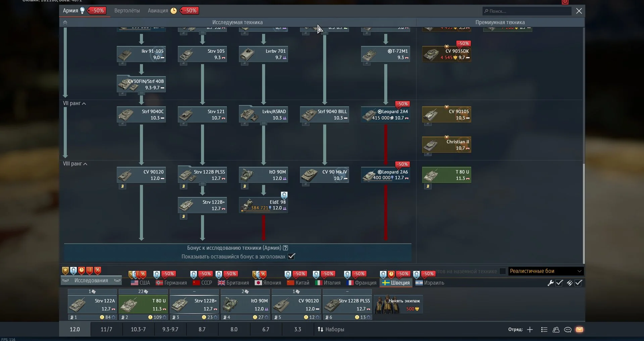
Task: Open the squad invite plus icon
Action: click(530, 330)
